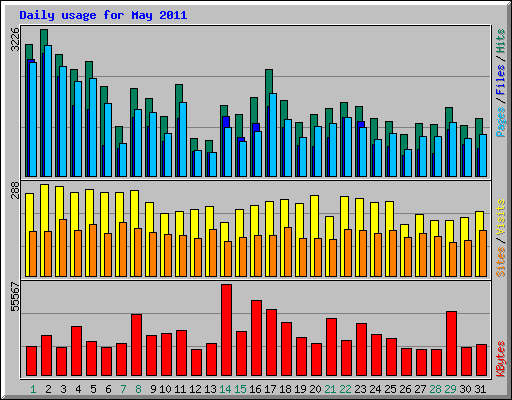The height and width of the screenshot is (400, 512).
Task: Click the 'Visits' legend label
Action: 500,217
